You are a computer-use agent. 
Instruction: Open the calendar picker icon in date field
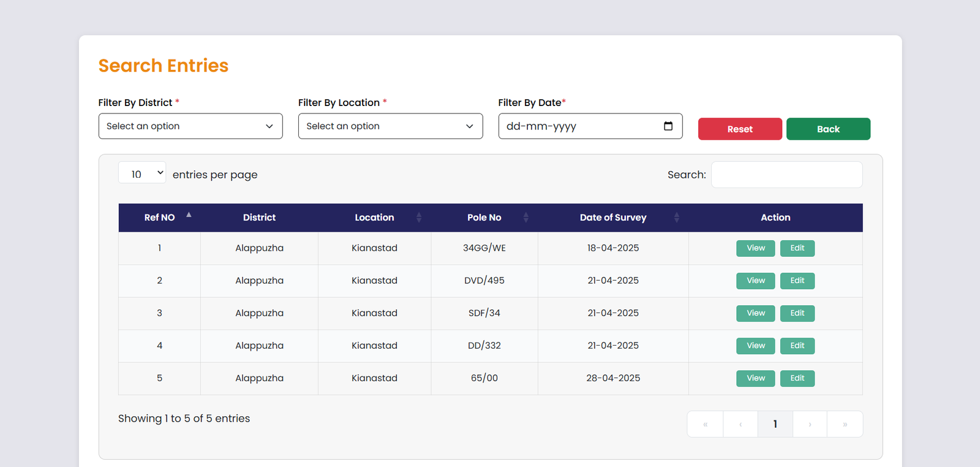click(x=668, y=126)
